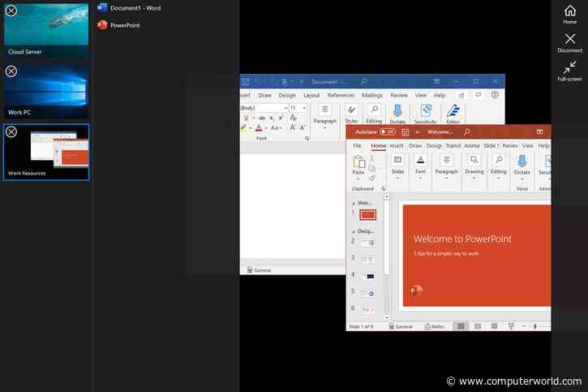Expand Word's Paragraph group

coord(324,116)
